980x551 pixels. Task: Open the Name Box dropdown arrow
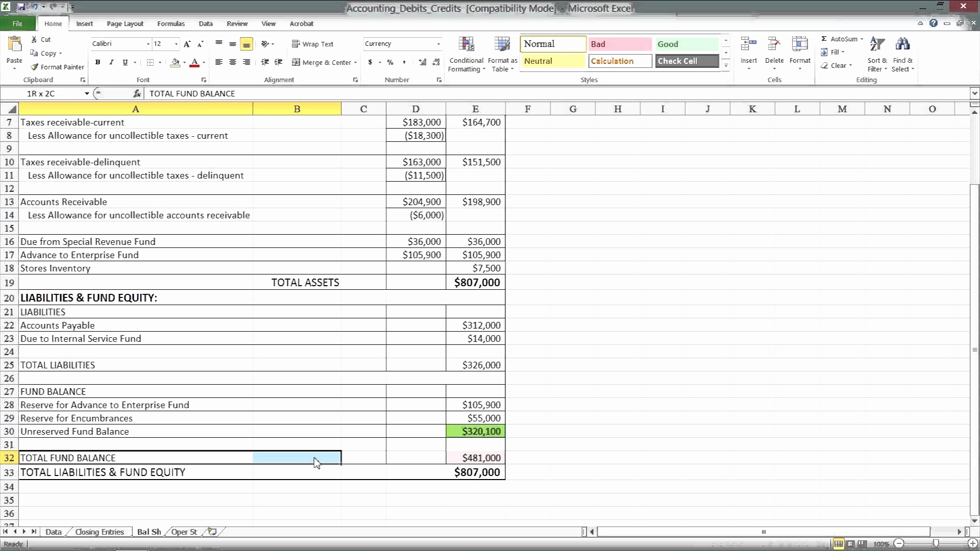coord(87,93)
